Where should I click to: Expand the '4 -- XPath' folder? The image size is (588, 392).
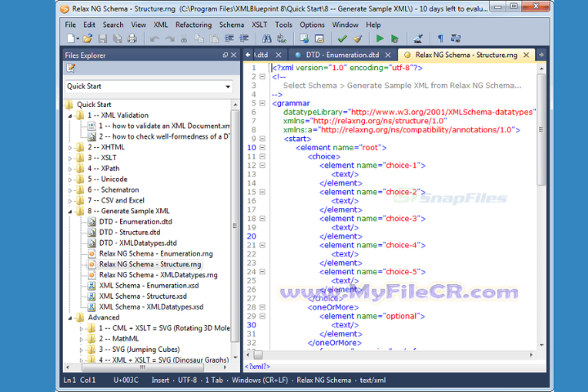coord(70,169)
